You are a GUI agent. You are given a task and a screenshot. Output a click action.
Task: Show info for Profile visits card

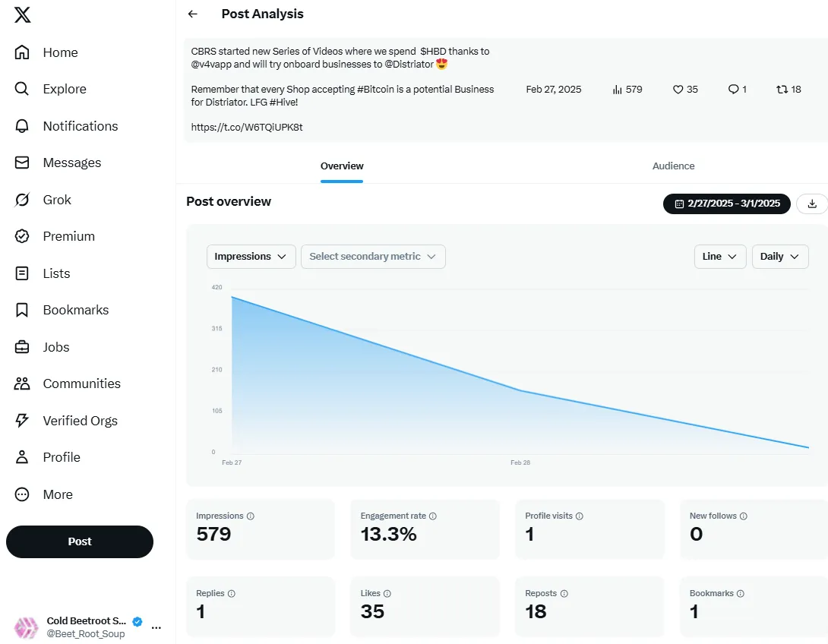[580, 516]
